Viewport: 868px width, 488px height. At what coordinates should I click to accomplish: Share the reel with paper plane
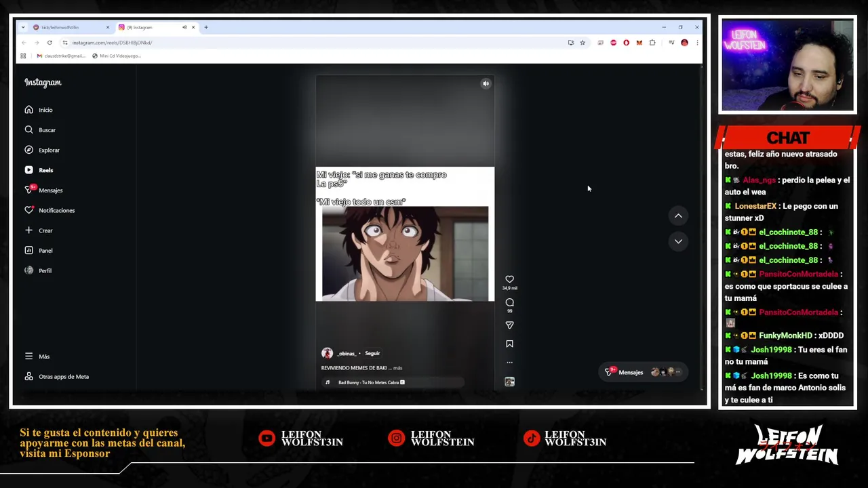[509, 325]
